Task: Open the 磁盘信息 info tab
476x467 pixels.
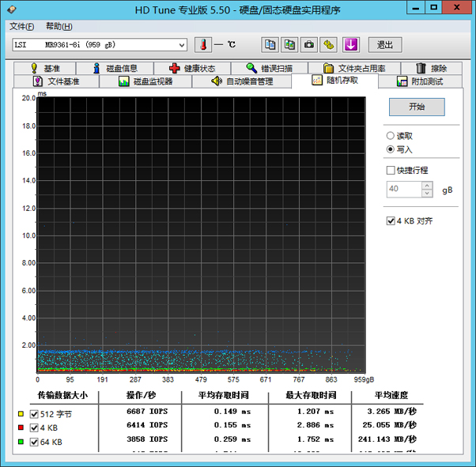Action: coord(115,68)
